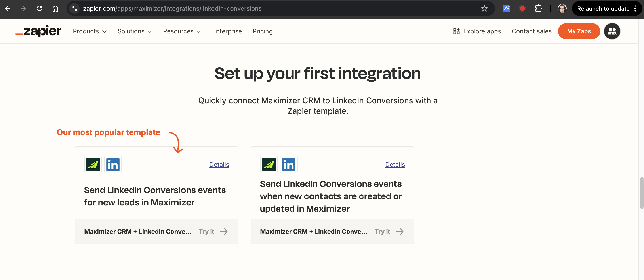Click 'Maximizer CRM + LinkedIn Conve...' in new leads card
This screenshot has height=280, width=644.
[138, 232]
